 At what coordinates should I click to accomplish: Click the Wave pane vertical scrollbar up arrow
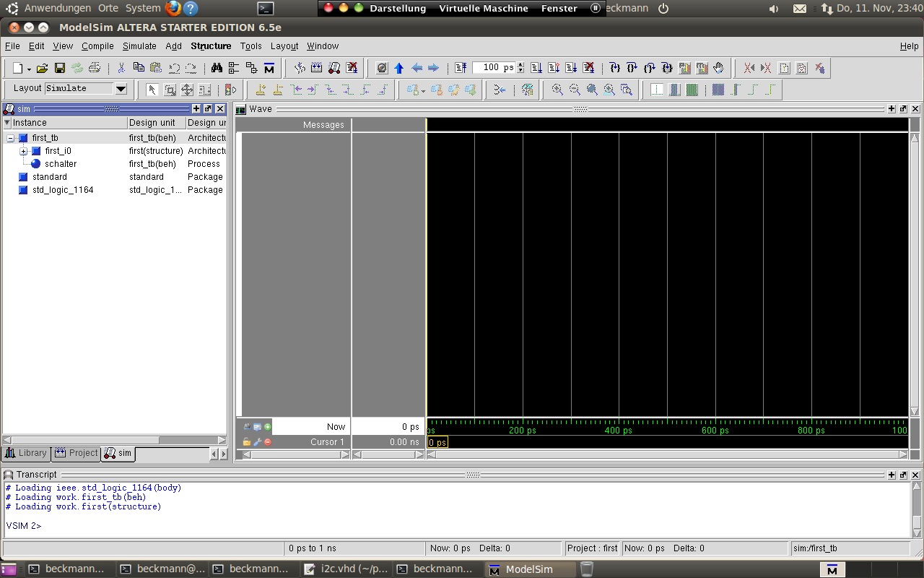[x=915, y=138]
